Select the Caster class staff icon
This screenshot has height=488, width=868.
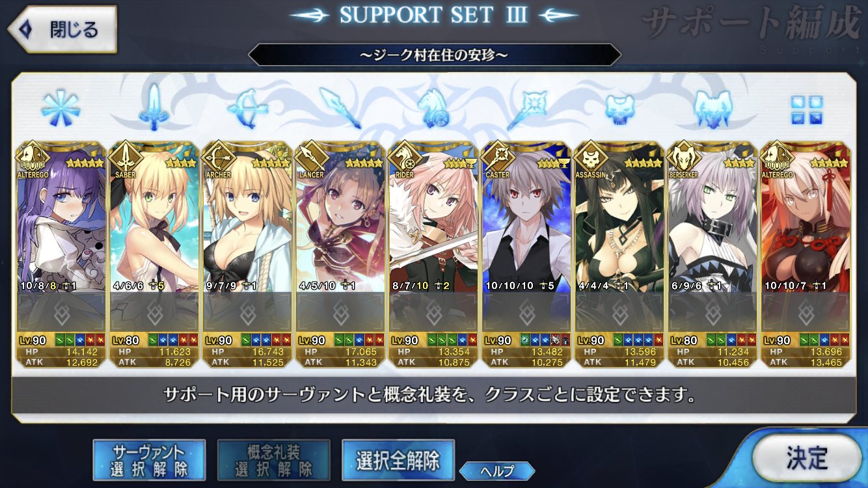coord(526,107)
